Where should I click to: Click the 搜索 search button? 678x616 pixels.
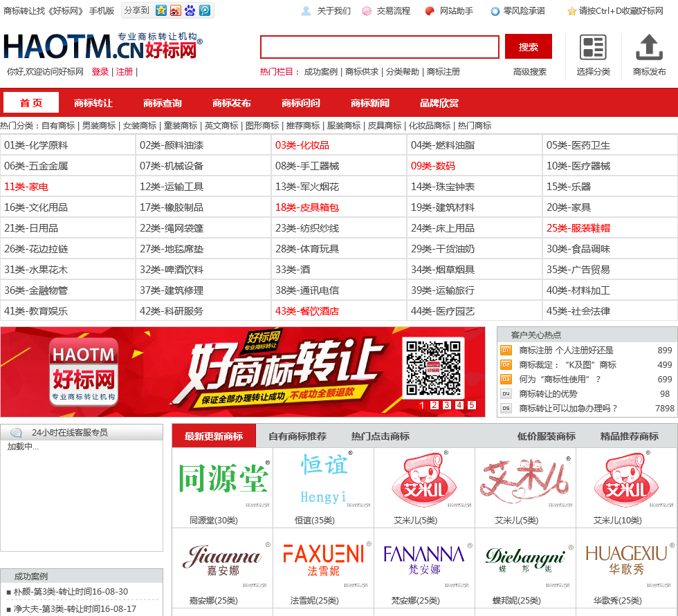529,46
